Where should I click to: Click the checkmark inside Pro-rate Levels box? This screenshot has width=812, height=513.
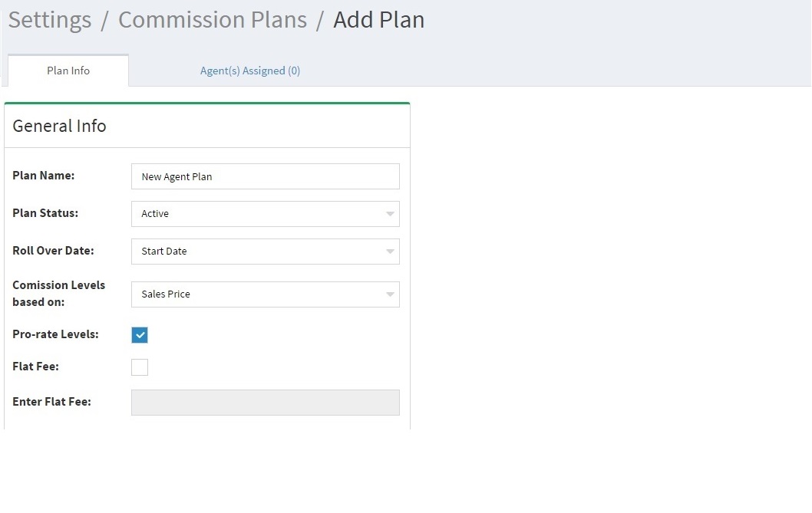coord(139,335)
